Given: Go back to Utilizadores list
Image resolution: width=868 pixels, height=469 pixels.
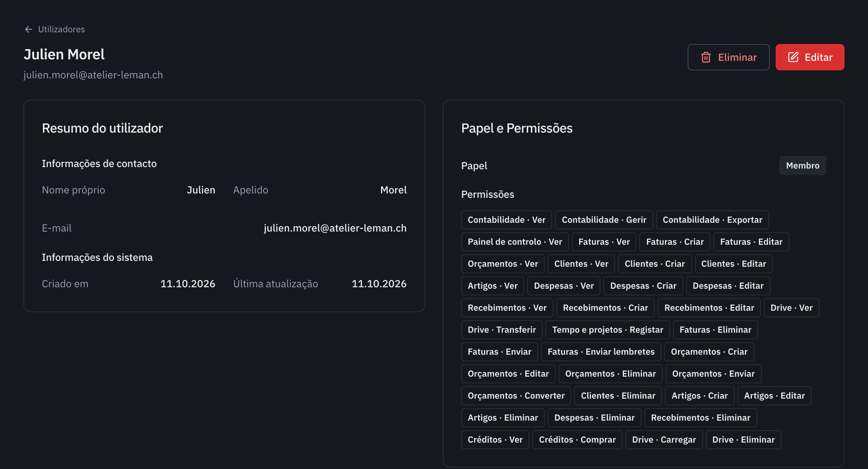Looking at the screenshot, I should (61, 29).
